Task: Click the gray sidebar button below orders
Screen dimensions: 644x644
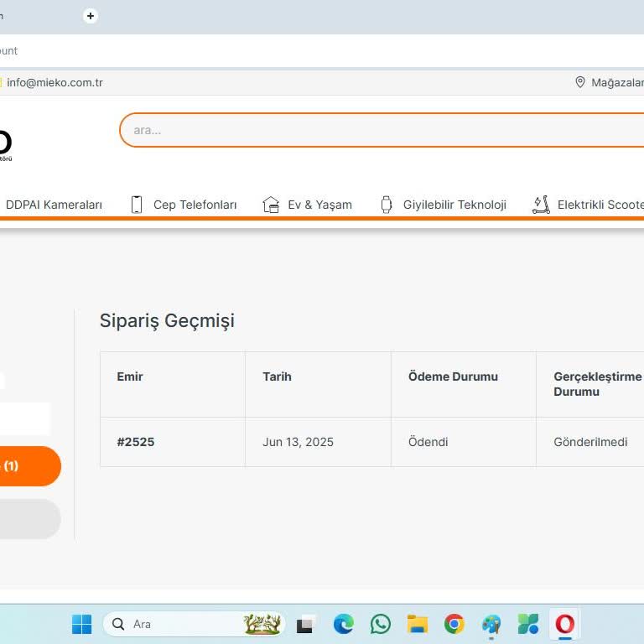Action: [29, 519]
